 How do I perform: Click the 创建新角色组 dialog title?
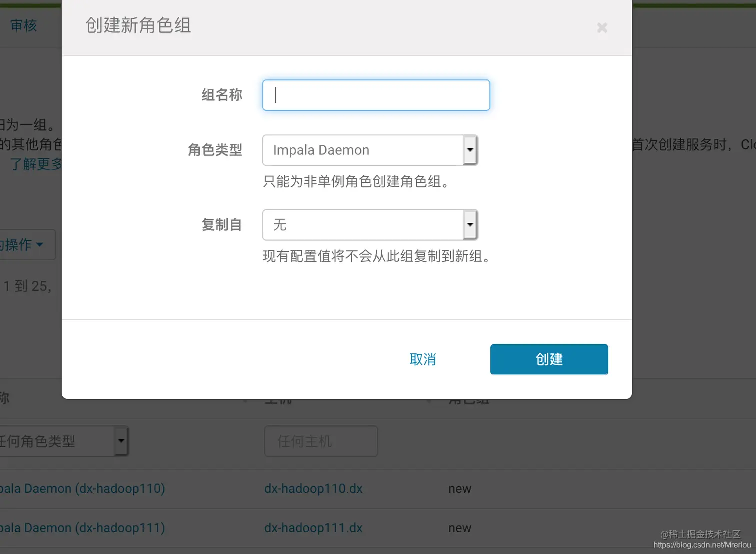tap(138, 25)
